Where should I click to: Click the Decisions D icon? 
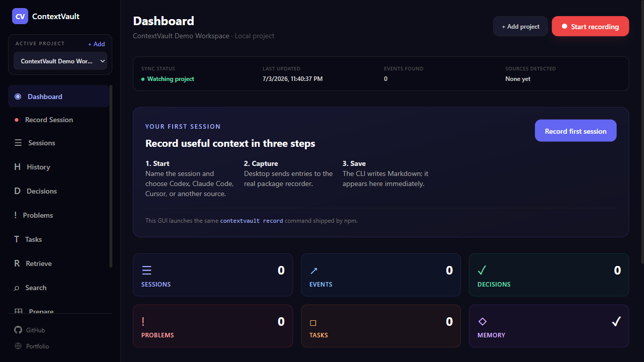click(x=18, y=191)
